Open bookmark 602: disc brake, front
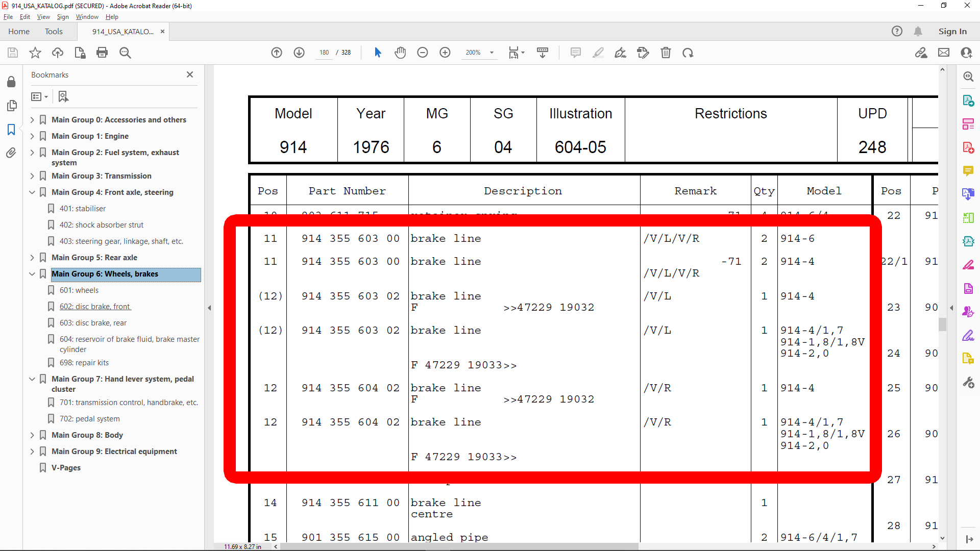This screenshot has width=980, height=551. pos(95,307)
